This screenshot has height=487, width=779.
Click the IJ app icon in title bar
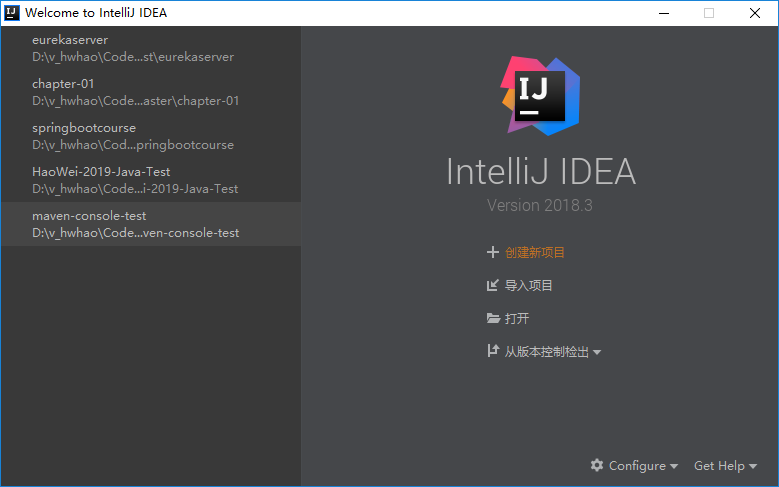(12, 13)
